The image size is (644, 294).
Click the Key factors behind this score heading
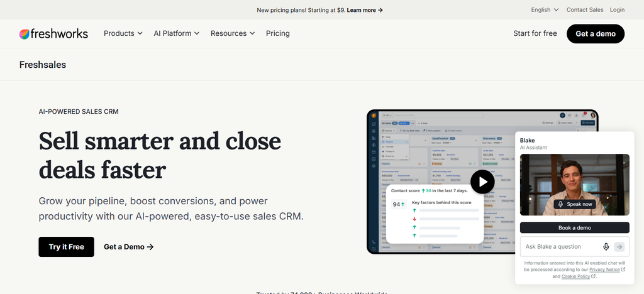[441, 202]
